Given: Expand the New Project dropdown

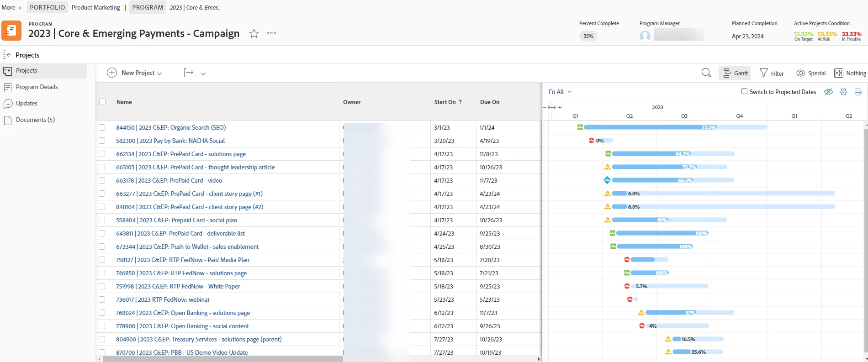Looking at the screenshot, I should pos(159,73).
